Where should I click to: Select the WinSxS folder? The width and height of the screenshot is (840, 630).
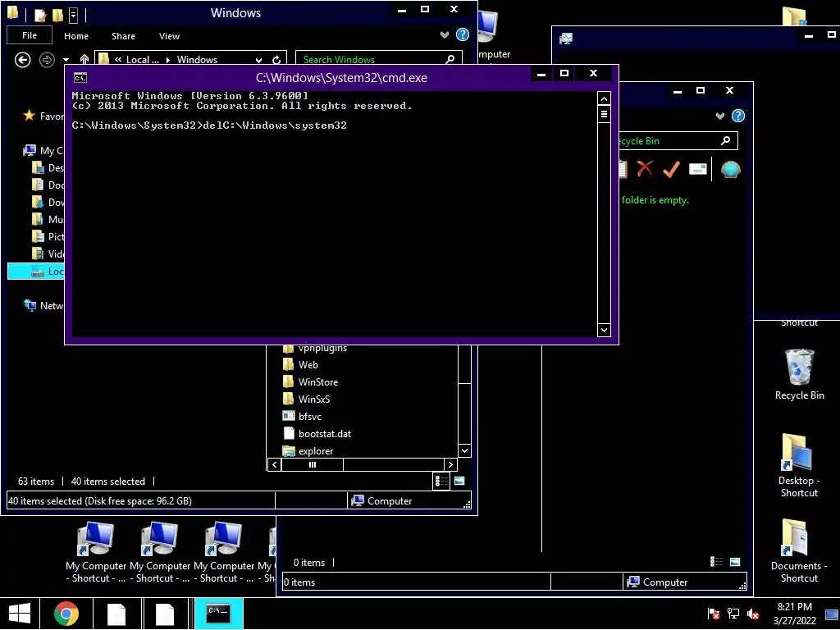[x=314, y=399]
